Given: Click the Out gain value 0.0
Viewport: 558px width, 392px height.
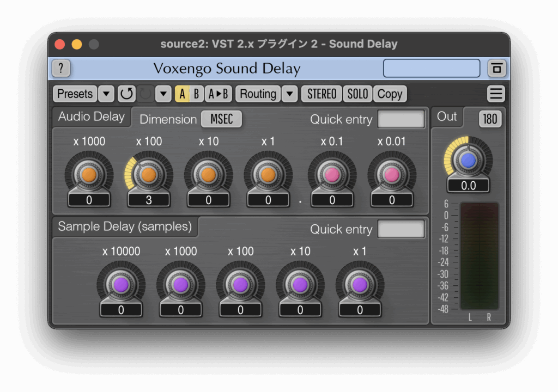Looking at the screenshot, I should (468, 185).
